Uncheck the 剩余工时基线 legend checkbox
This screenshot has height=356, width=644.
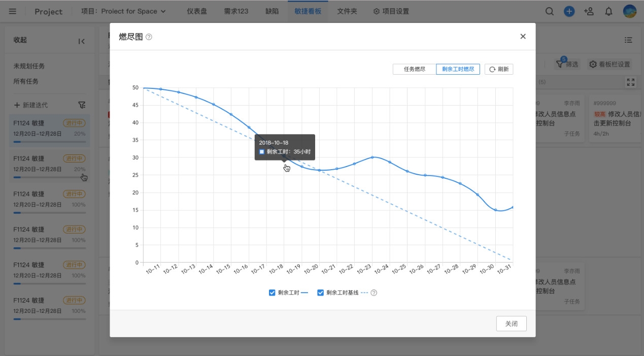click(x=320, y=293)
